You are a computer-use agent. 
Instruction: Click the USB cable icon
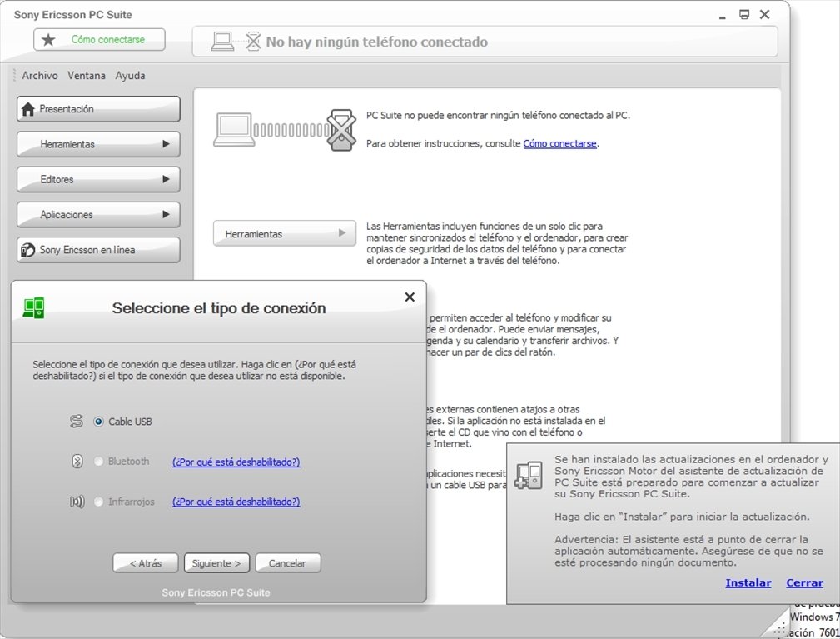[x=77, y=422]
